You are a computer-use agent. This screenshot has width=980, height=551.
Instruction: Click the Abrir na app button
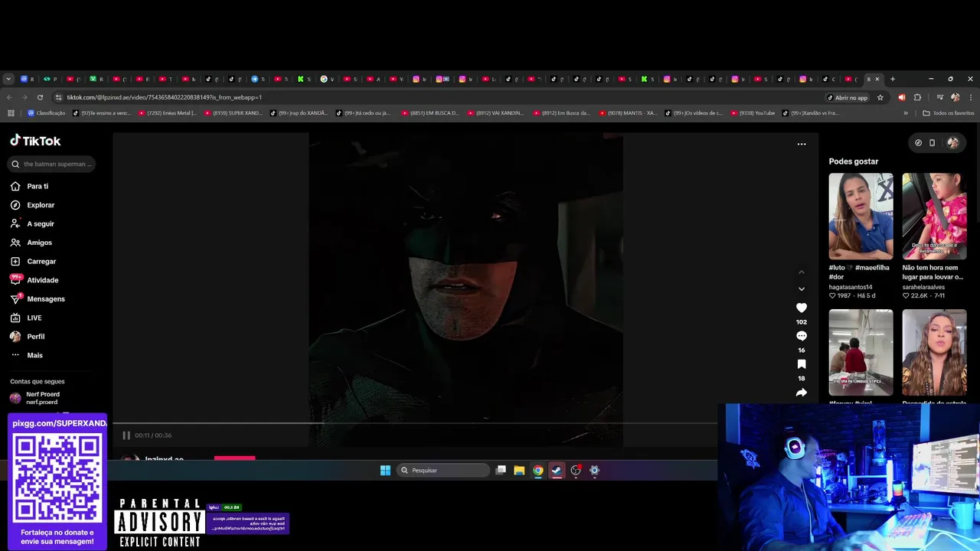point(848,97)
